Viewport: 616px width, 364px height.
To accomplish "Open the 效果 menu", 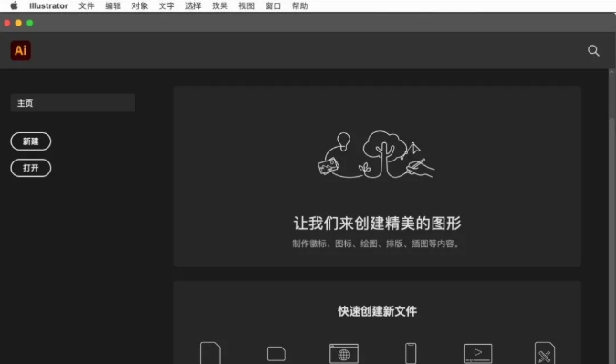I will 220,5.
